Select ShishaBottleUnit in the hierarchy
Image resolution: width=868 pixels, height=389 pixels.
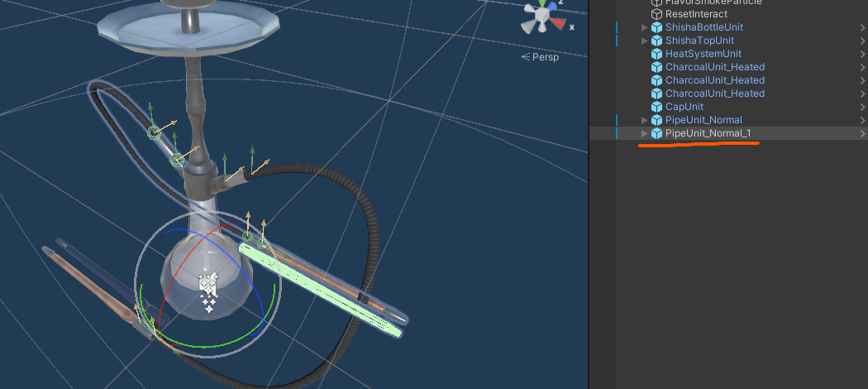(704, 27)
